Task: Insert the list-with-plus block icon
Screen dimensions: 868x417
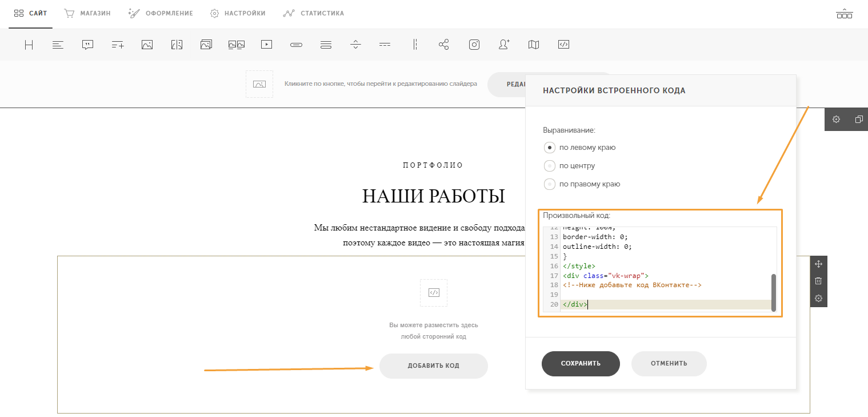Action: tap(118, 45)
